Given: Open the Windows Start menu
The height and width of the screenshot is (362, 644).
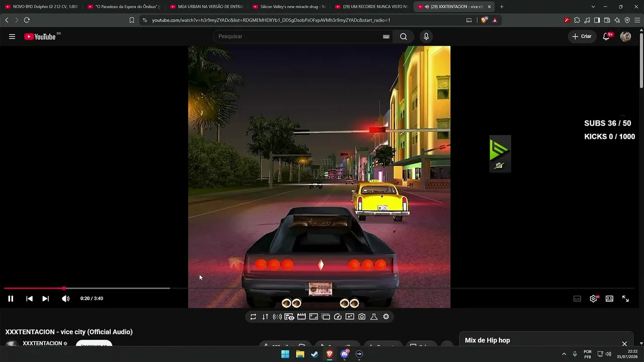Looking at the screenshot, I should pos(285,354).
